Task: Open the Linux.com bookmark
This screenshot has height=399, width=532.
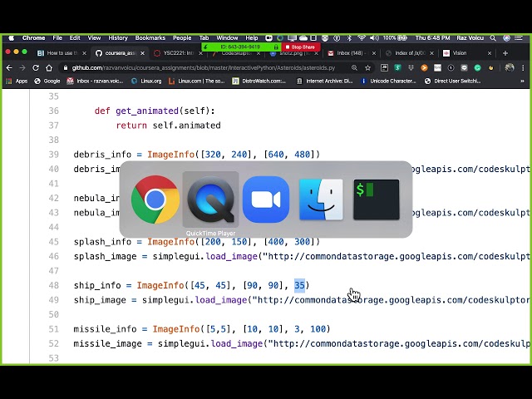Action: [197, 81]
